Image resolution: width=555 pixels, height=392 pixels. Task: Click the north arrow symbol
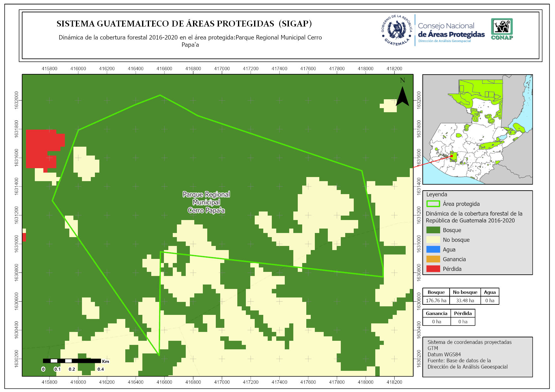pos(402,96)
